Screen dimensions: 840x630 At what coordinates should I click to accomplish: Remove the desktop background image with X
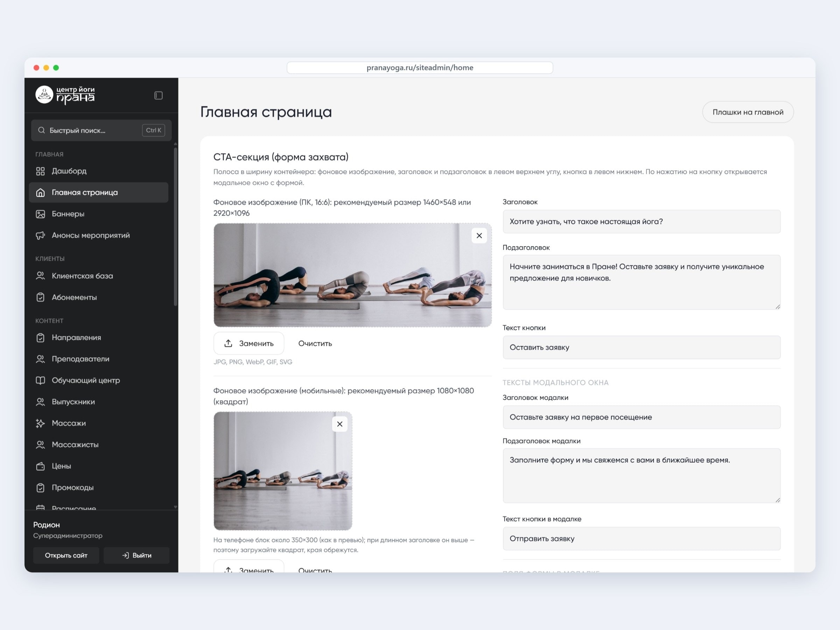click(x=479, y=236)
